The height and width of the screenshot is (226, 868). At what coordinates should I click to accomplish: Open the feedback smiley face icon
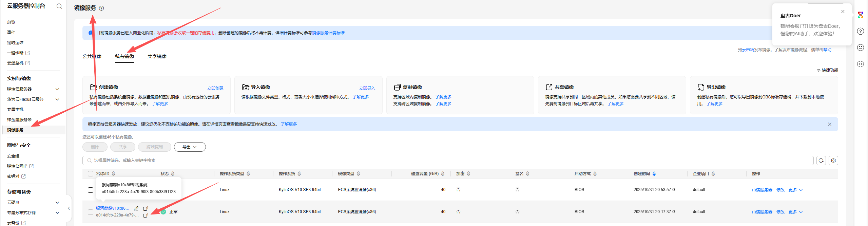coord(860,48)
